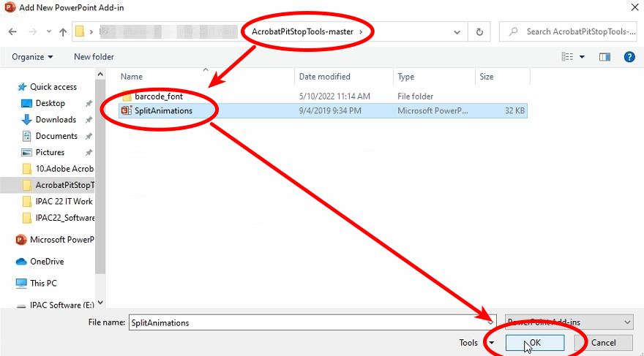
Task: Refresh the current folder view
Action: pyautogui.click(x=479, y=32)
